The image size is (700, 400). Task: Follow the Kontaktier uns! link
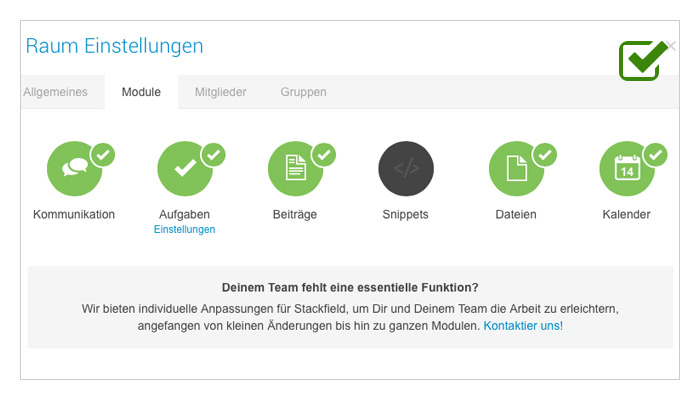(523, 326)
